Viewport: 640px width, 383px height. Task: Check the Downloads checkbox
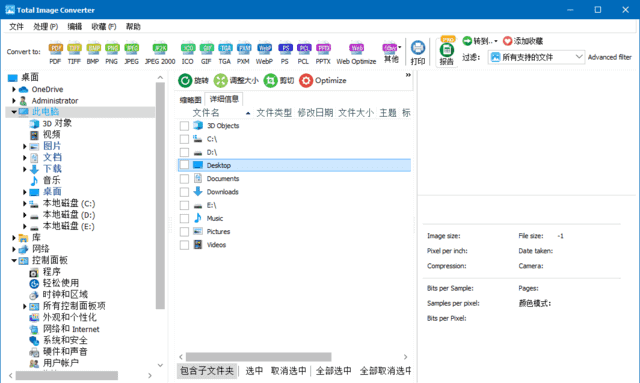(x=184, y=192)
